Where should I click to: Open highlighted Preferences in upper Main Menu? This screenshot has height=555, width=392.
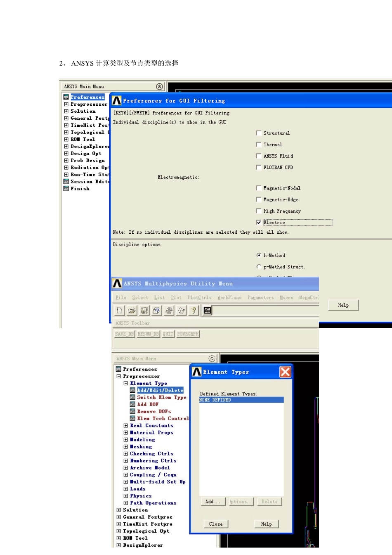pyautogui.click(x=84, y=97)
